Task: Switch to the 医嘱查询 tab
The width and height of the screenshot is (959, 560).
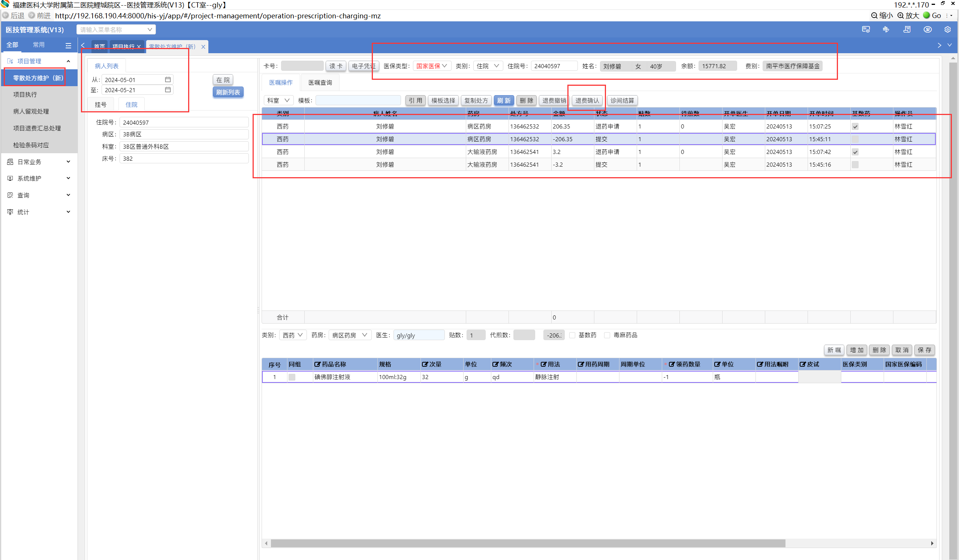Action: tap(320, 82)
